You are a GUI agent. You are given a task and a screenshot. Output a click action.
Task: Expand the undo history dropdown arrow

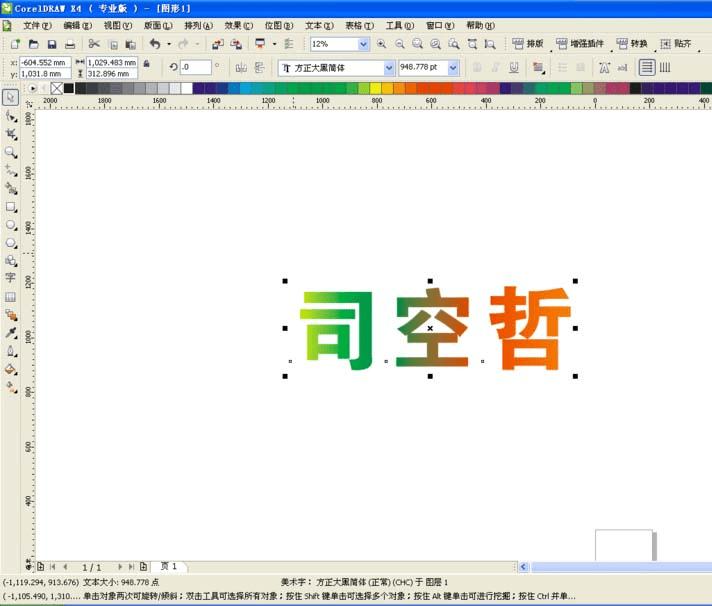(169, 44)
